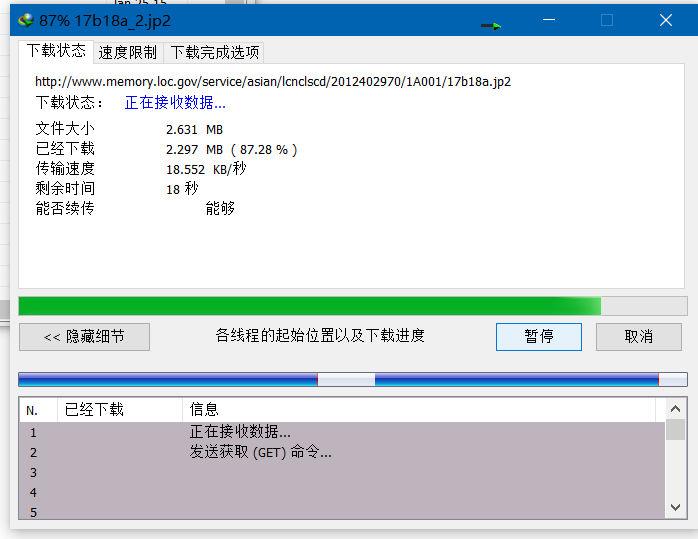Click the download URL text 17b18a.jp2
Viewport: 698px width, 539px height.
pyautogui.click(x=273, y=82)
